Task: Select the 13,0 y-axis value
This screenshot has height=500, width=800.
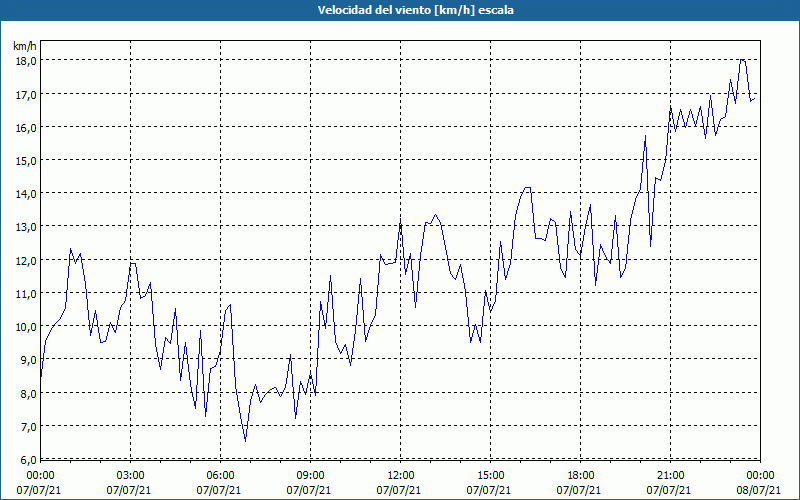Action: coord(26,227)
